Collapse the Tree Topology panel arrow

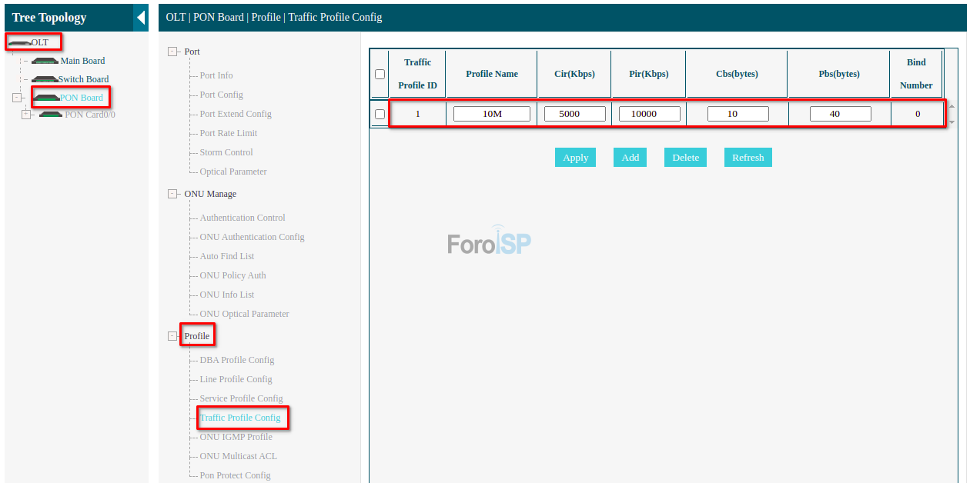(141, 17)
